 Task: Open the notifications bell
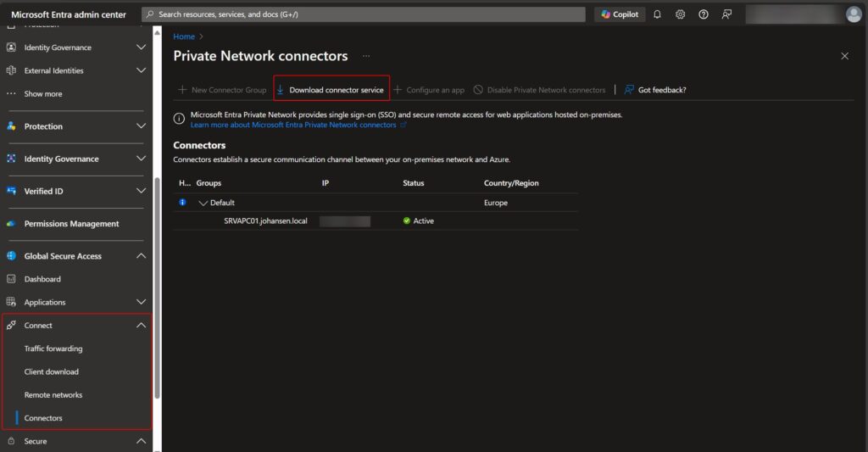(x=657, y=14)
